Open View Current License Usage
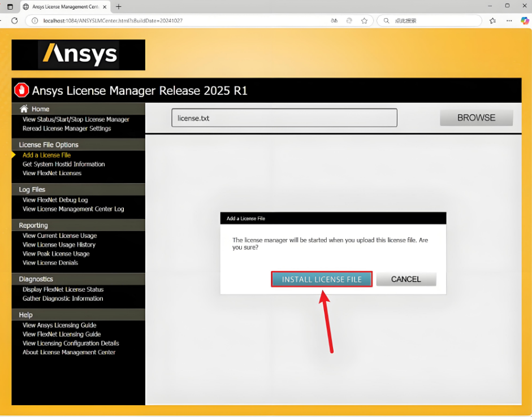This screenshot has height=417, width=532. pos(60,236)
